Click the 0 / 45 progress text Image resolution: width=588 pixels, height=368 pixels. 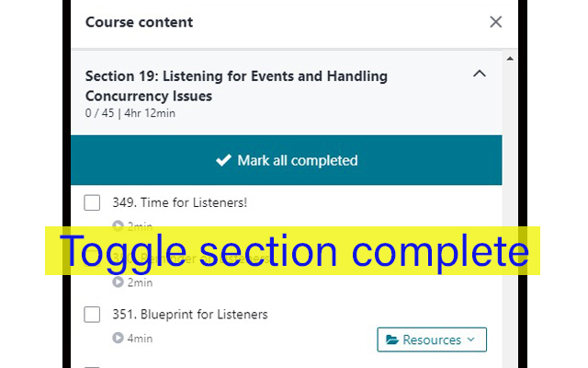pos(99,113)
